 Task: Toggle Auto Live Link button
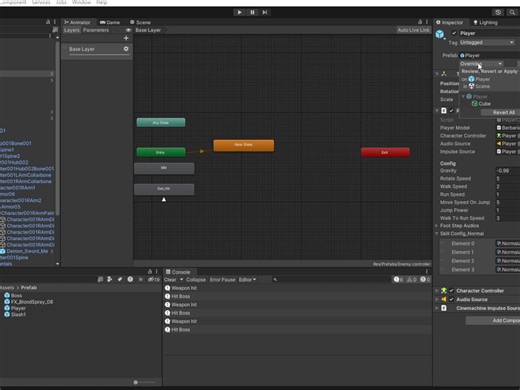click(413, 30)
